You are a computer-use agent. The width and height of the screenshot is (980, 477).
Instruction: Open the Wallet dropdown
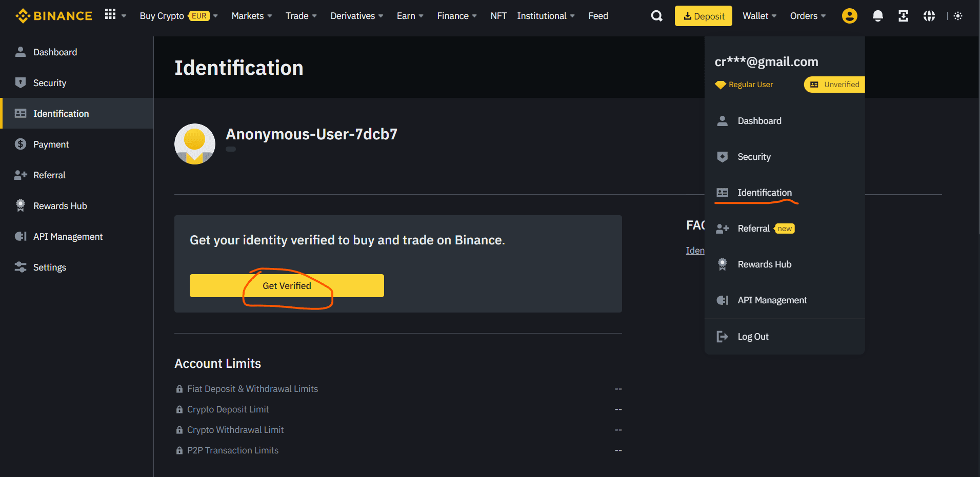(x=759, y=16)
